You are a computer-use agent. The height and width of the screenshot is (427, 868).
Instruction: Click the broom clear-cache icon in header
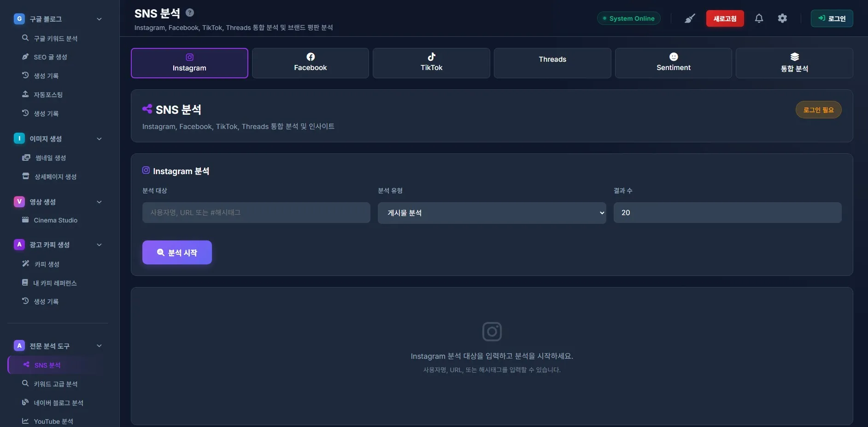pyautogui.click(x=689, y=18)
